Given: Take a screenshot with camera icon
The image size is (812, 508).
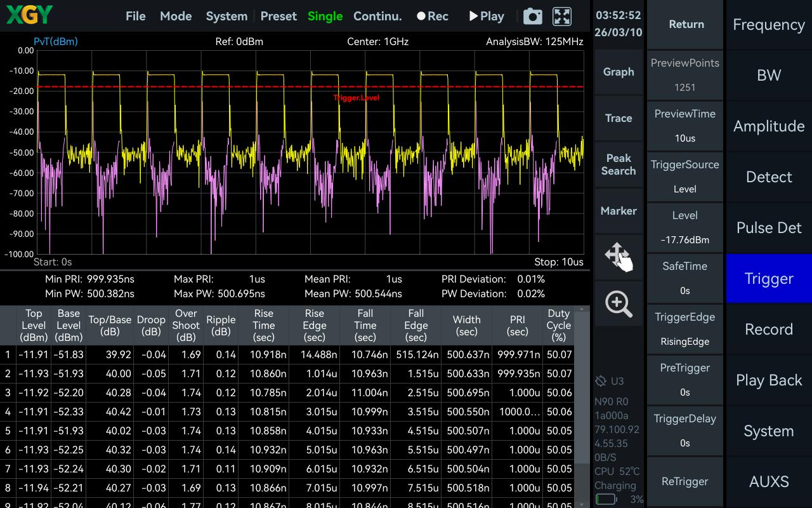Looking at the screenshot, I should tap(533, 17).
